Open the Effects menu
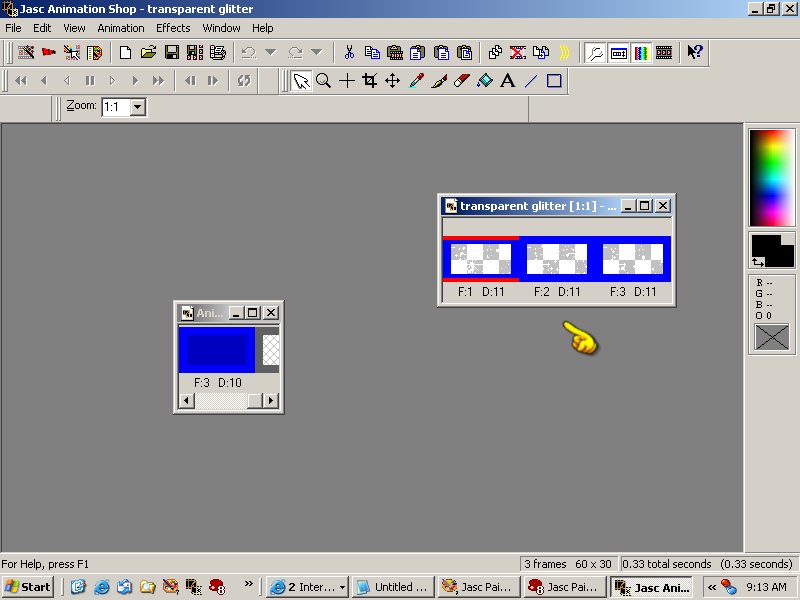 173,28
